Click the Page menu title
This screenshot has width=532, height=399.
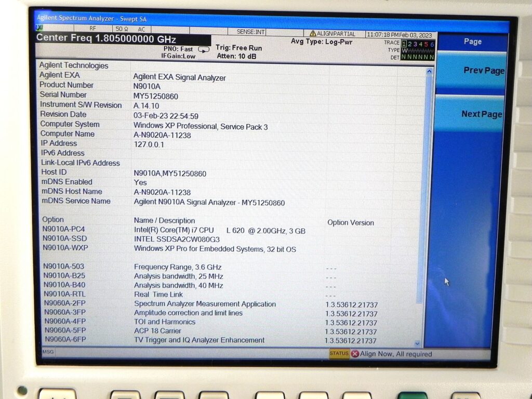[x=473, y=42]
